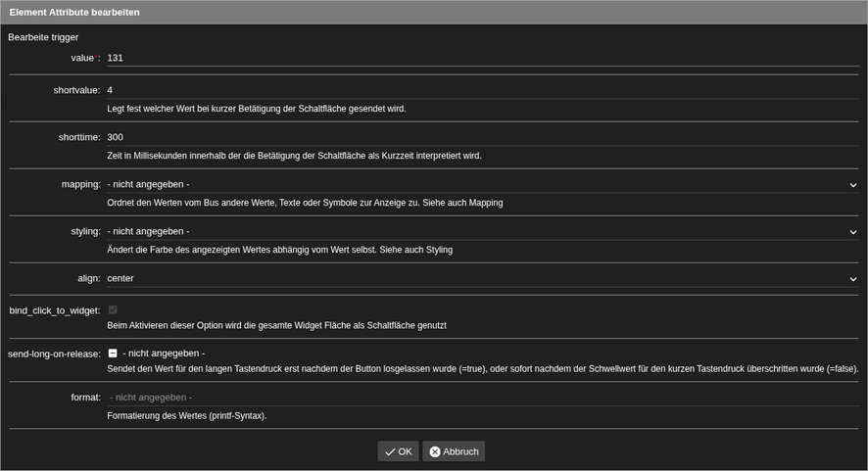
Task: Click the styling description 'Ändert die Farbe'
Action: click(x=279, y=250)
